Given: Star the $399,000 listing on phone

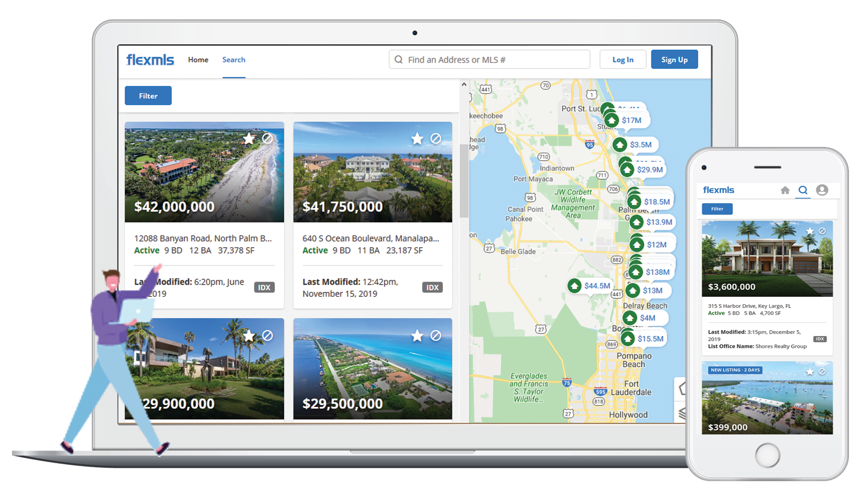Looking at the screenshot, I should [x=810, y=372].
